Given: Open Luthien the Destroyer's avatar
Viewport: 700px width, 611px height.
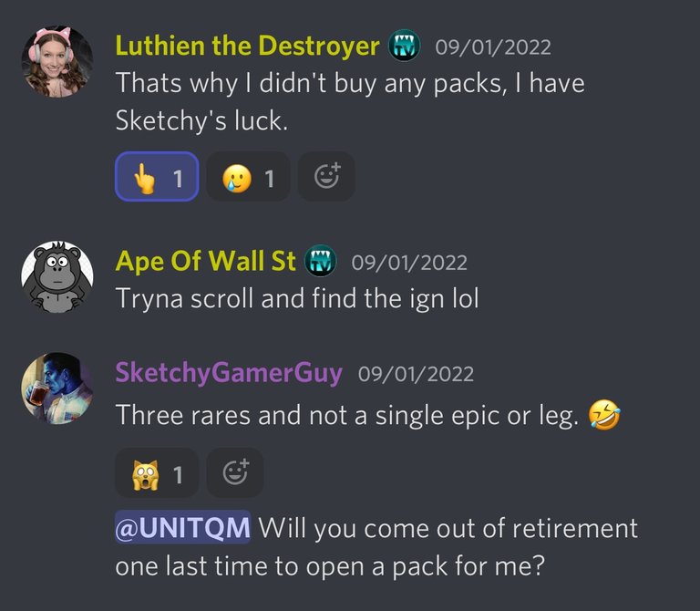Looking at the screenshot, I should tap(57, 62).
